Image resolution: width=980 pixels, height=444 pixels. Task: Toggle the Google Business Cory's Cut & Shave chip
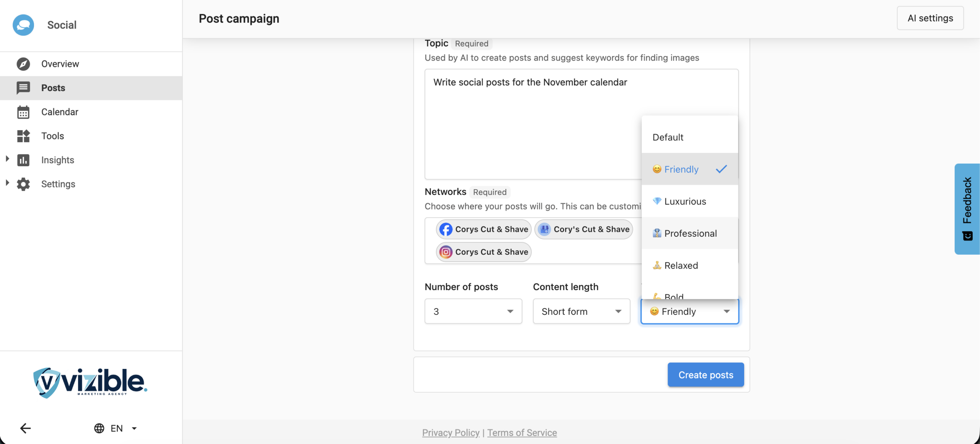tap(583, 229)
